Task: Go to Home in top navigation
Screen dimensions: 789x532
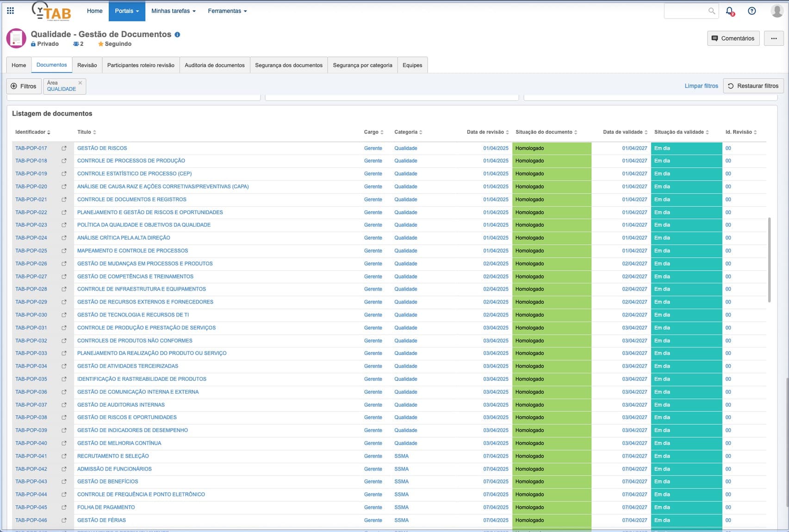Action: click(x=94, y=11)
